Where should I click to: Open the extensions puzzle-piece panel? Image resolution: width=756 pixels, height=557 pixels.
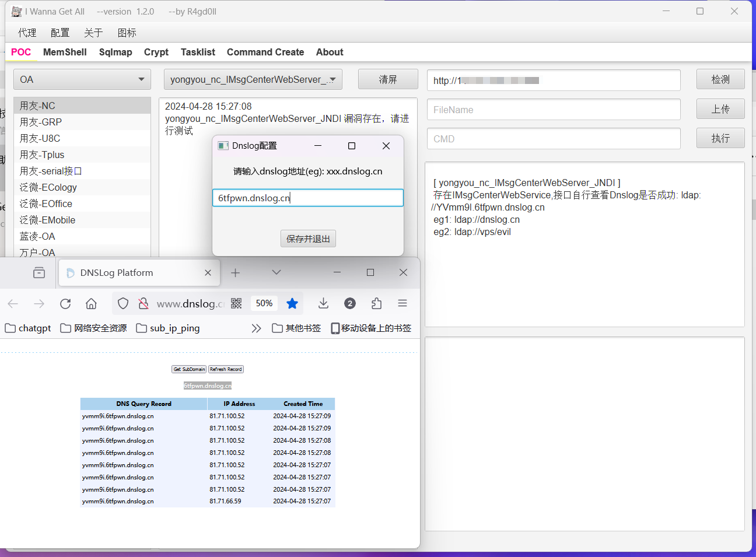click(376, 303)
